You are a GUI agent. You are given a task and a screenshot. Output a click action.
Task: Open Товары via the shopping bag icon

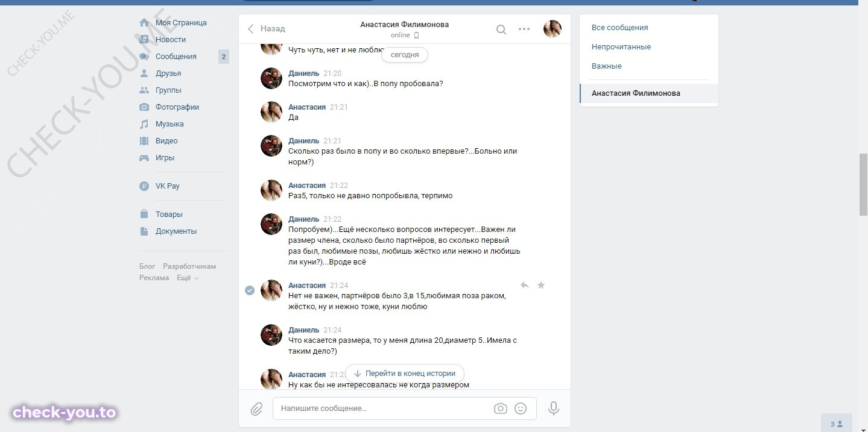tap(144, 214)
